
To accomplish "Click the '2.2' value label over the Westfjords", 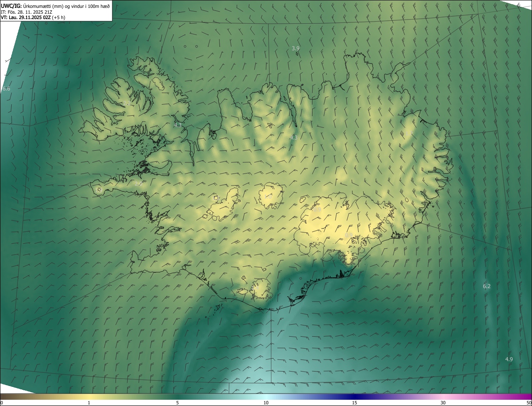I will click(127, 103).
